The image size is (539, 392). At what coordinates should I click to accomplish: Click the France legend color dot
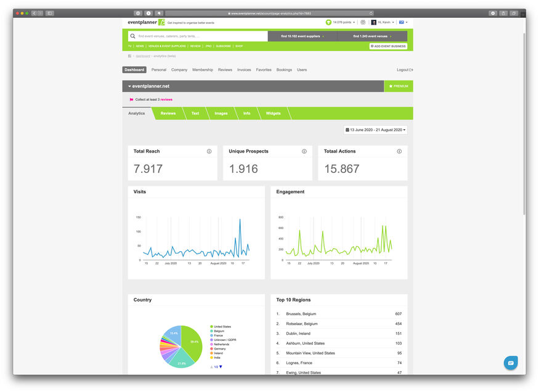pyautogui.click(x=211, y=336)
